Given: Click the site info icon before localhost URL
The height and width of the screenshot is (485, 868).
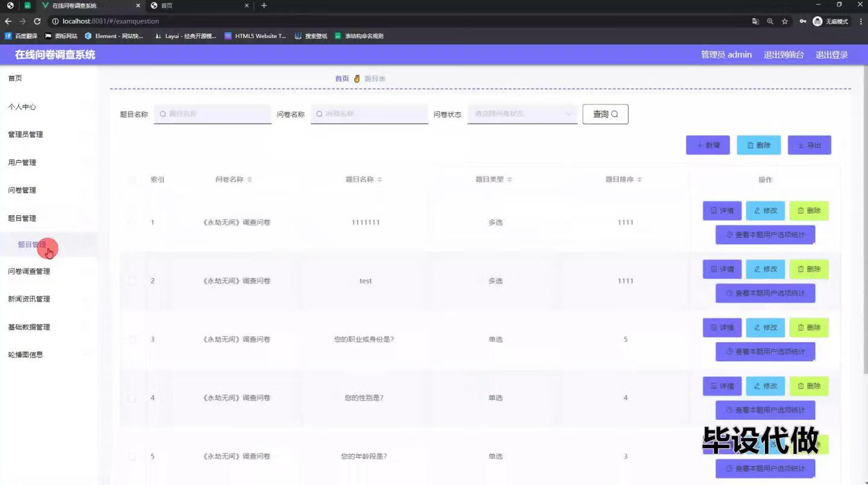Looking at the screenshot, I should click(x=55, y=21).
